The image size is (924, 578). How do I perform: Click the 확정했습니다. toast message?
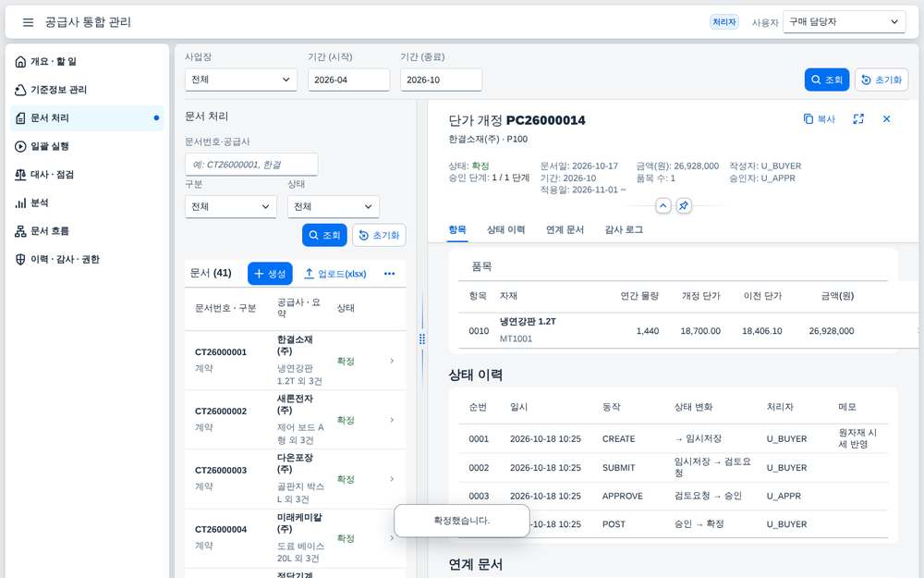[461, 521]
